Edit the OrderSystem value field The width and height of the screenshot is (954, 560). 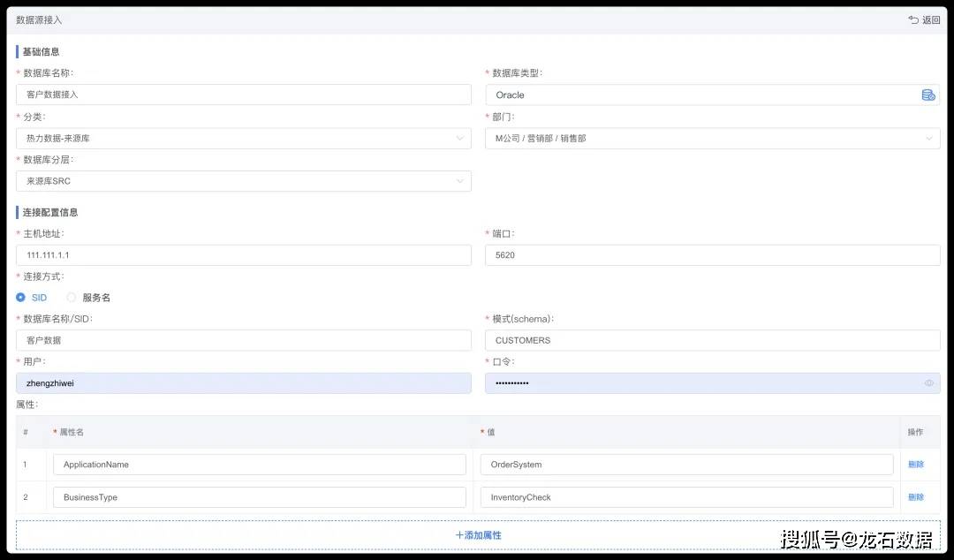(686, 465)
